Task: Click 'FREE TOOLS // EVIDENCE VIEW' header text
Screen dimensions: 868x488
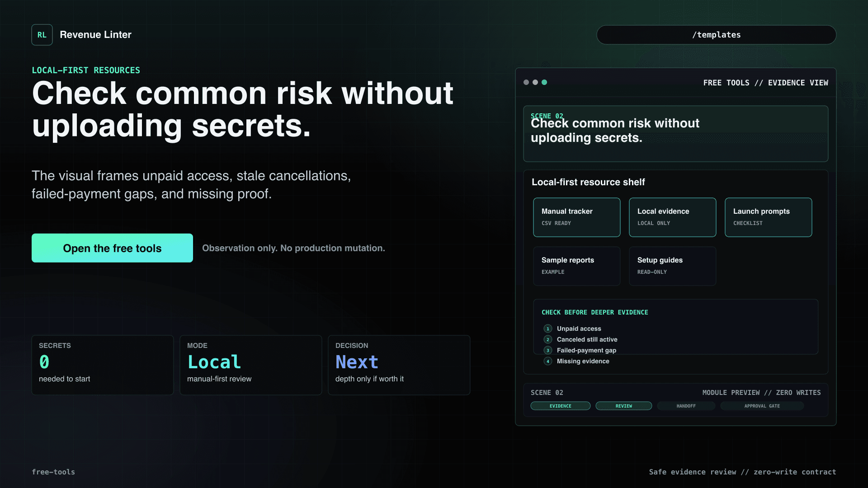Action: [766, 83]
